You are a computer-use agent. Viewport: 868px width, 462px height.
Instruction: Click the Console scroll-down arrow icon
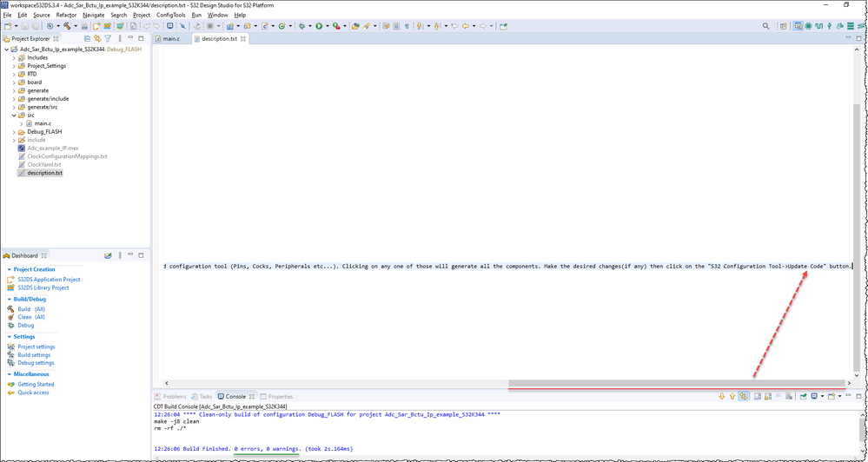pyautogui.click(x=722, y=396)
